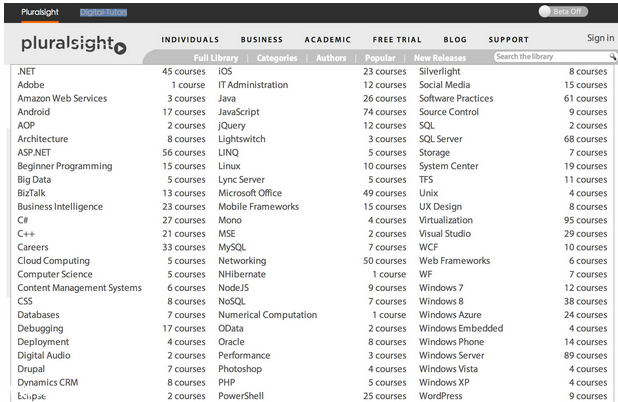This screenshot has height=402, width=618.
Task: Open the Adobe category
Action: [x=31, y=85]
